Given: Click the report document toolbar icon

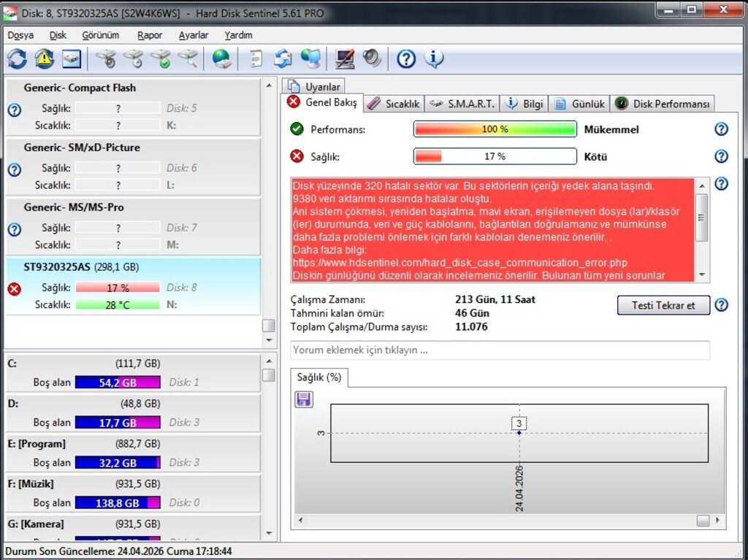Looking at the screenshot, I should [x=256, y=59].
